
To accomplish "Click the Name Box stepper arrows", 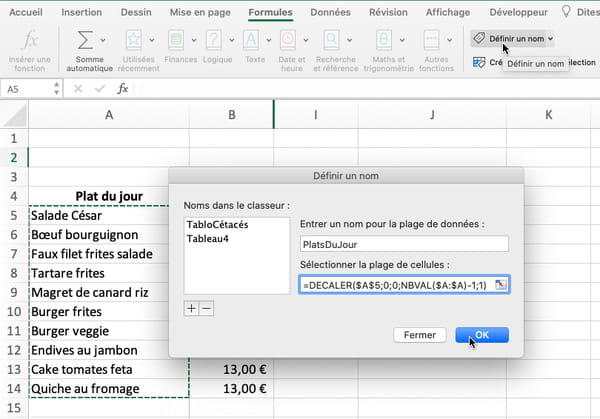I will click(x=57, y=88).
